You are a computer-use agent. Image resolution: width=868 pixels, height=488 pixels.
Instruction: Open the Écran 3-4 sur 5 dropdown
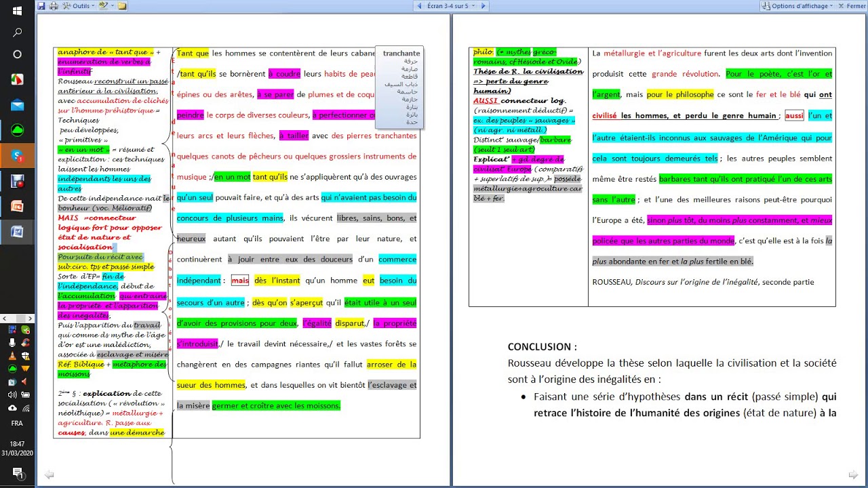[451, 6]
